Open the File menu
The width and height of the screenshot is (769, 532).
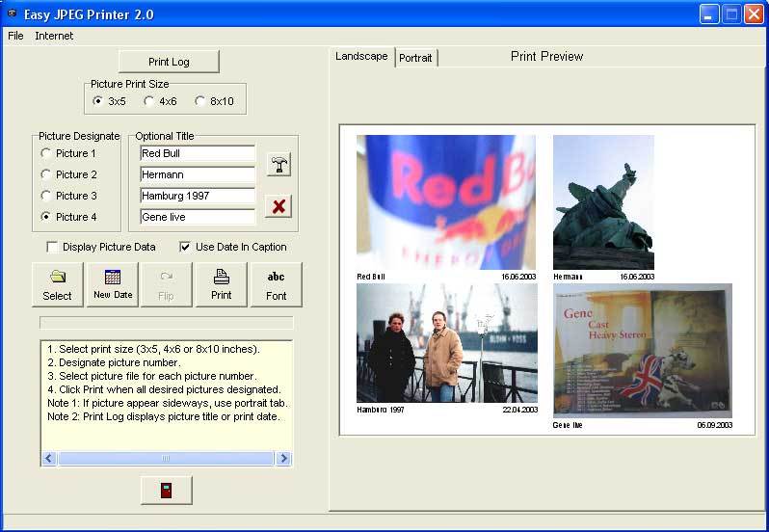15,36
